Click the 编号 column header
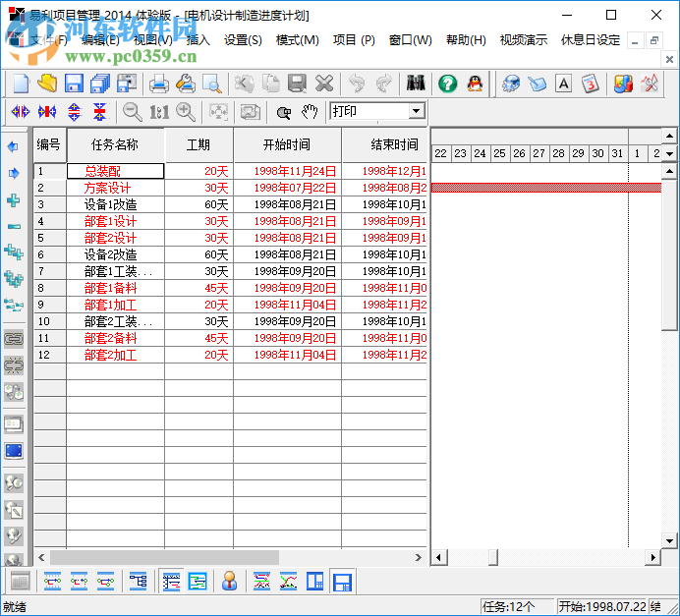This screenshot has width=680, height=616. pyautogui.click(x=49, y=144)
